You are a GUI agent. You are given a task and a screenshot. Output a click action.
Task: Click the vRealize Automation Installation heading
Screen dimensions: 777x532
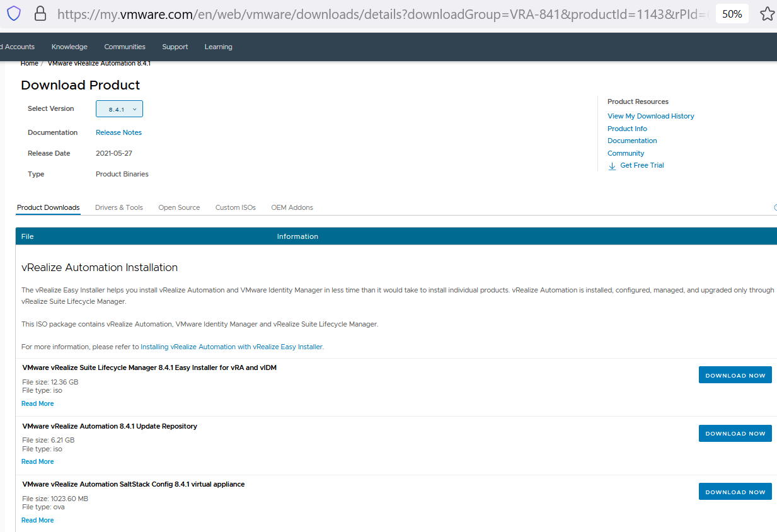coord(100,267)
